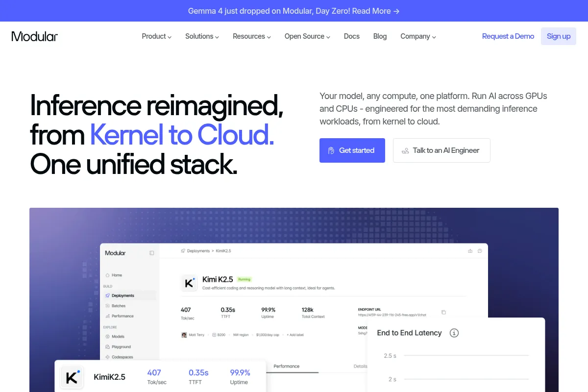588x392 pixels.
Task: Expand the Company dropdown menu
Action: click(418, 36)
